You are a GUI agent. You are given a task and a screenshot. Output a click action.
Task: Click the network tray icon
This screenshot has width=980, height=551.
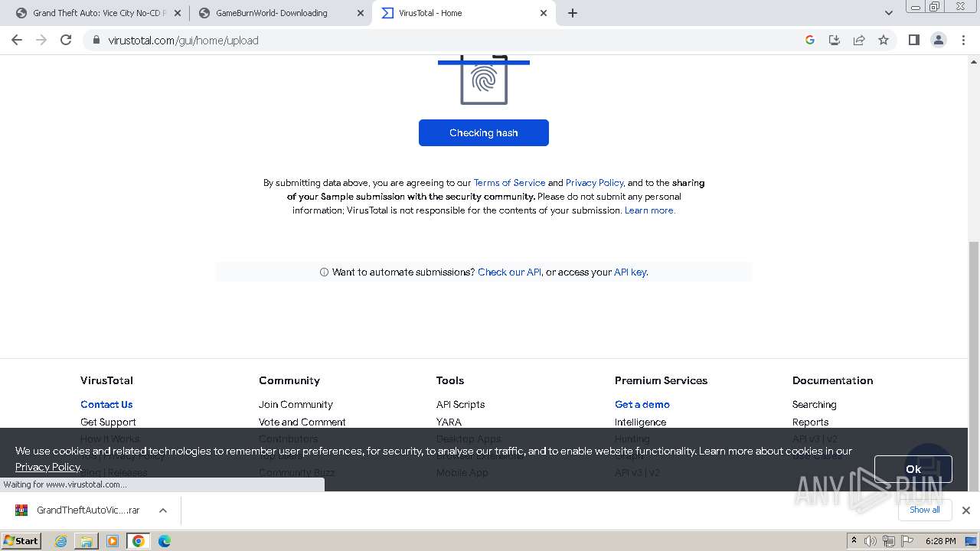[889, 541]
